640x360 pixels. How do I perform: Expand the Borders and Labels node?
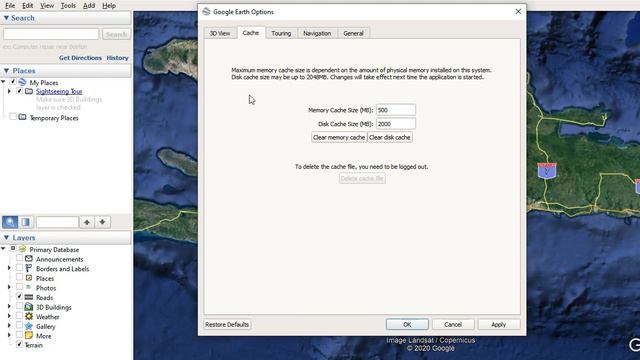click(x=9, y=268)
